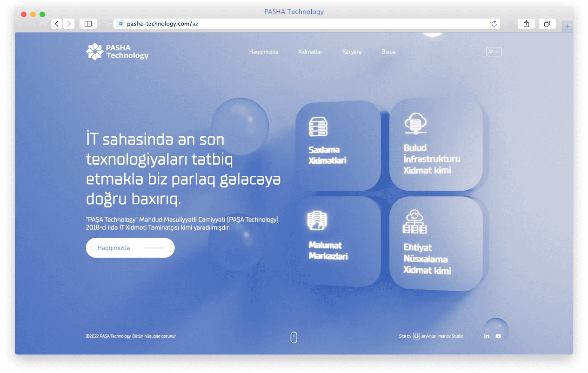Reload the page
Image resolution: width=588 pixels, height=373 pixels.
(494, 24)
